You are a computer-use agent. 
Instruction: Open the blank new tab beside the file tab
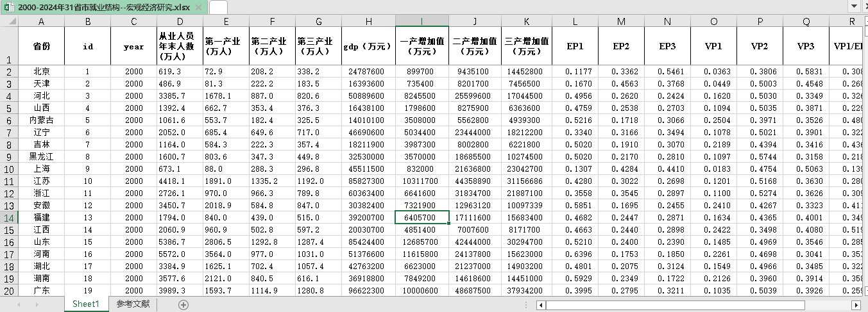click(218, 8)
